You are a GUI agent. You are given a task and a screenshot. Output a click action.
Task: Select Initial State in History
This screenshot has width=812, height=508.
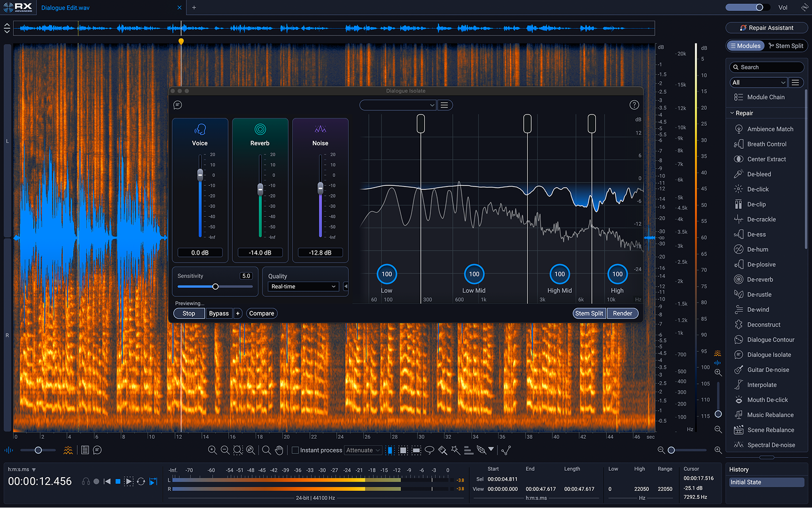pos(766,482)
